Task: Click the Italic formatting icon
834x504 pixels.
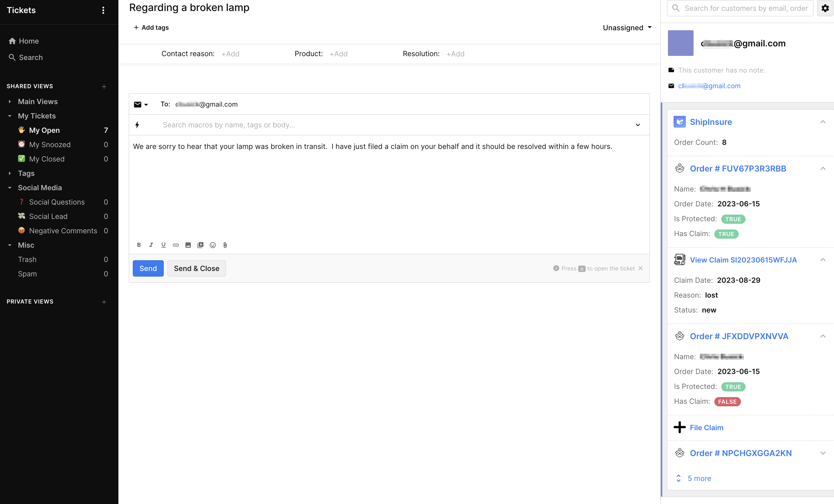Action: pos(151,245)
